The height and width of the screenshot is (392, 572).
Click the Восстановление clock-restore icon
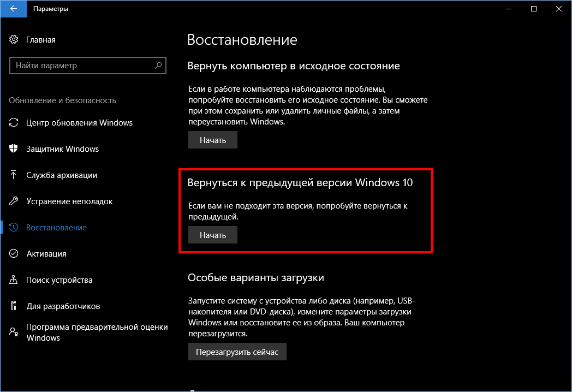tap(15, 227)
